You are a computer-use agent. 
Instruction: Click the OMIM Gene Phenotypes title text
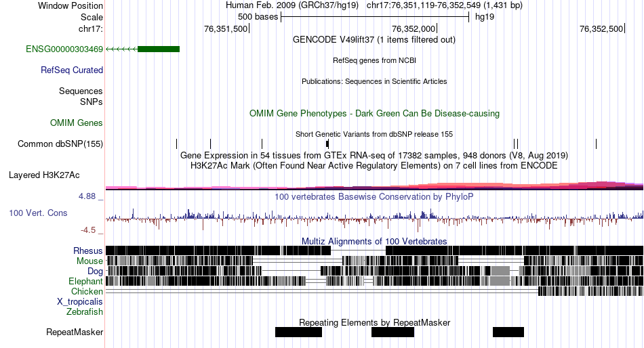point(375,114)
